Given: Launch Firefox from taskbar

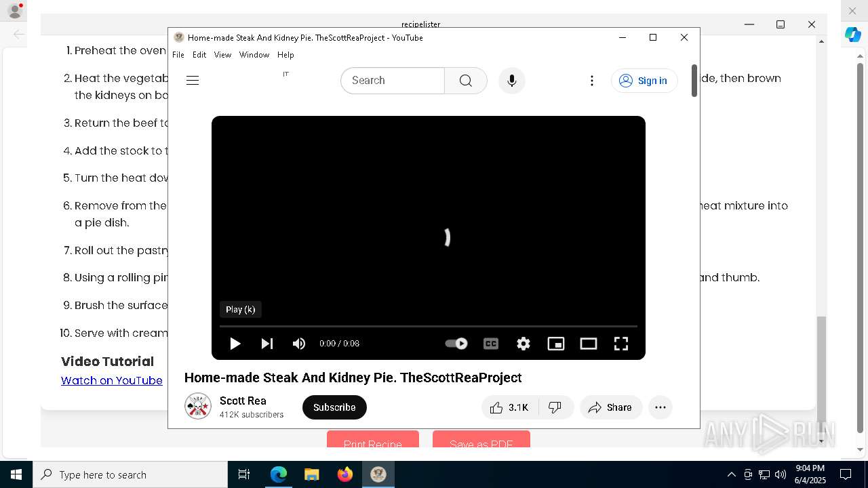Looking at the screenshot, I should (345, 474).
